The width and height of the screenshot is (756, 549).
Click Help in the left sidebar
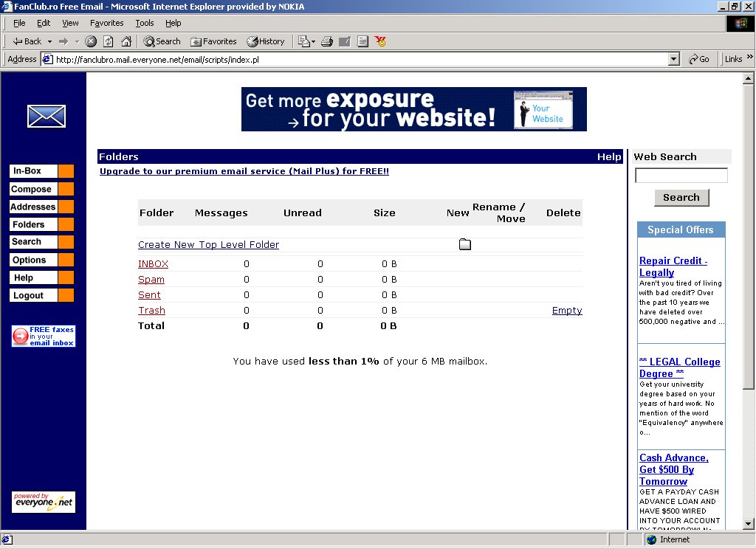pos(41,277)
